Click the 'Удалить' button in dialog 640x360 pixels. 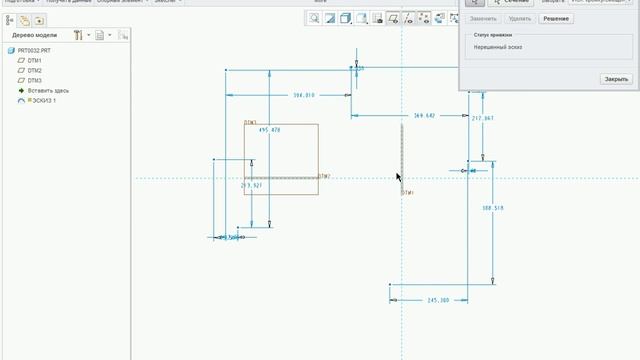point(520,19)
